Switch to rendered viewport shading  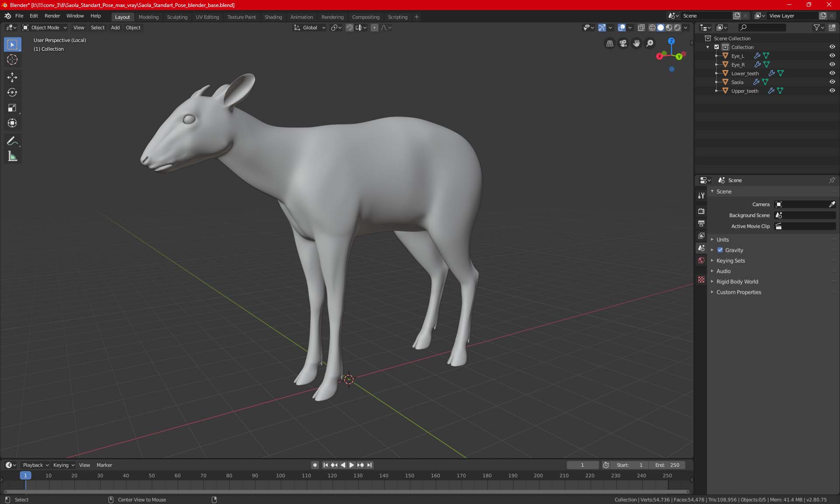(x=677, y=28)
